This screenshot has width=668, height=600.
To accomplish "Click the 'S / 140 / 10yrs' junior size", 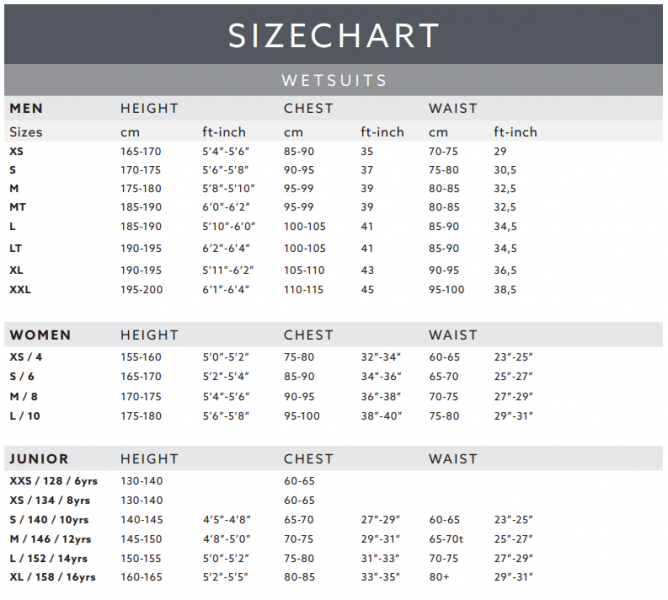I will (48, 520).
